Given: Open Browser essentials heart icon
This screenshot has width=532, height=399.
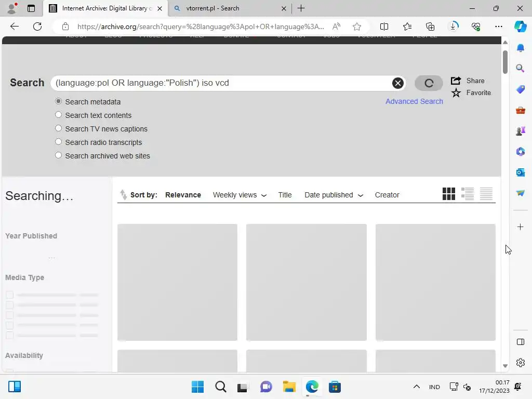Looking at the screenshot, I should (x=476, y=26).
